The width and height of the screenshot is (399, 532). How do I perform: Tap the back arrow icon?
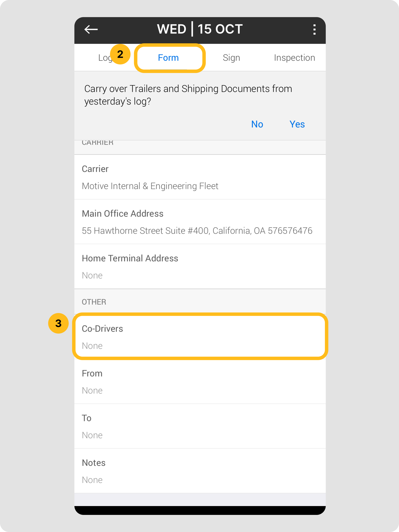tap(91, 30)
